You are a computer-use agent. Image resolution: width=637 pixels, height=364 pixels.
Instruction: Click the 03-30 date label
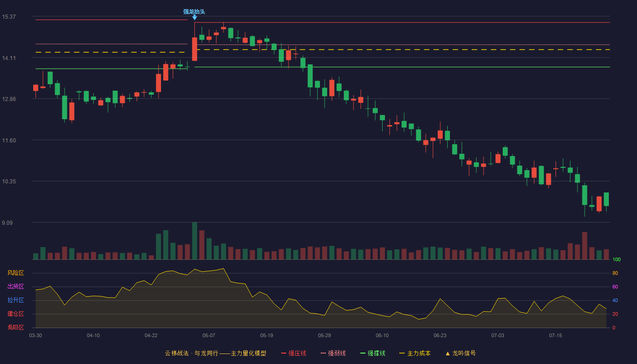pyautogui.click(x=35, y=335)
